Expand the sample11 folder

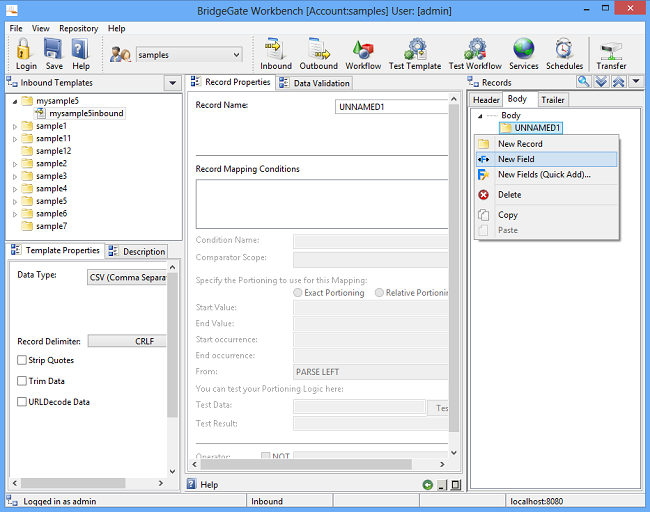point(15,139)
